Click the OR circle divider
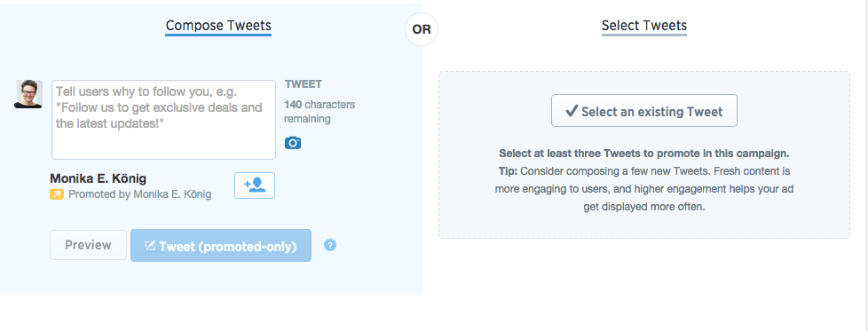The image size is (868, 331). click(x=422, y=29)
